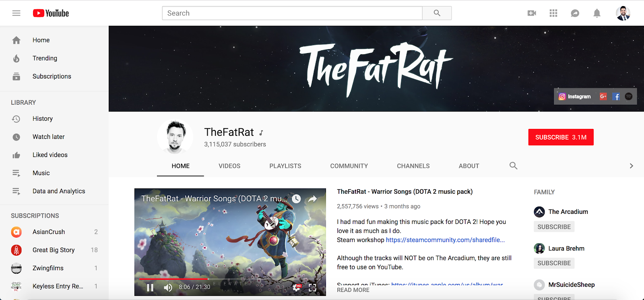Open the notifications bell
This screenshot has width=644, height=300.
(x=597, y=13)
